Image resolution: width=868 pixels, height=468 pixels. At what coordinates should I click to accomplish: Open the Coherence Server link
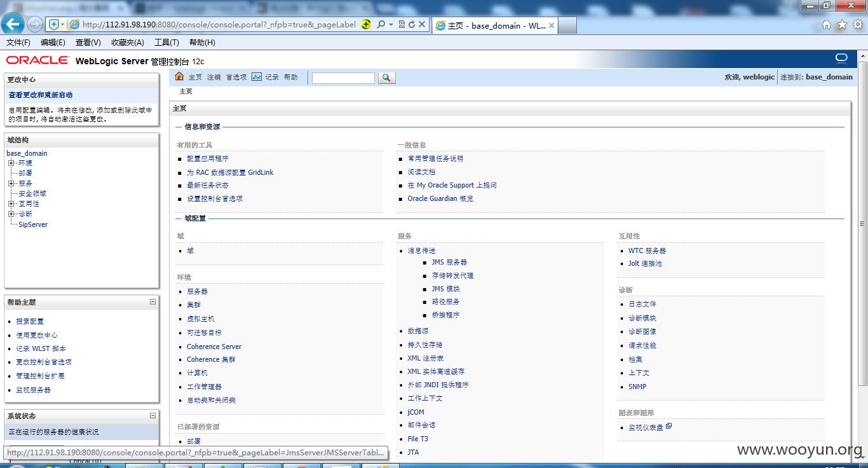[x=214, y=347]
